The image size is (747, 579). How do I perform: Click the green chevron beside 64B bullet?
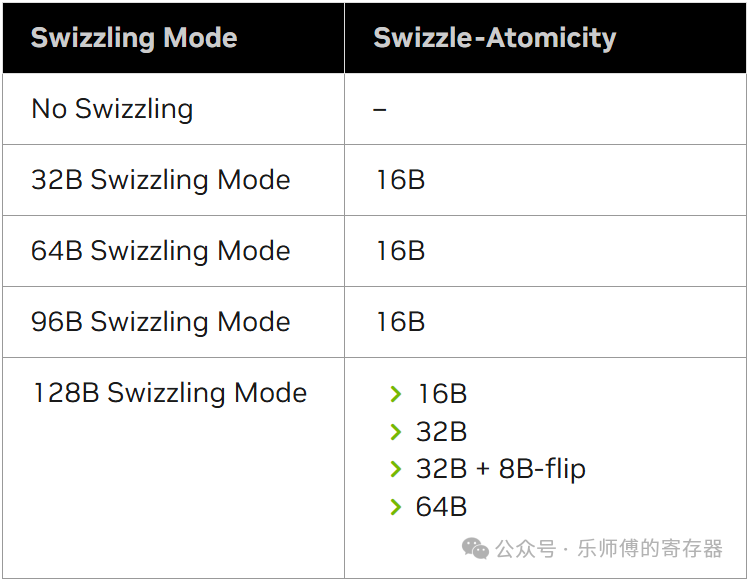[x=396, y=507]
